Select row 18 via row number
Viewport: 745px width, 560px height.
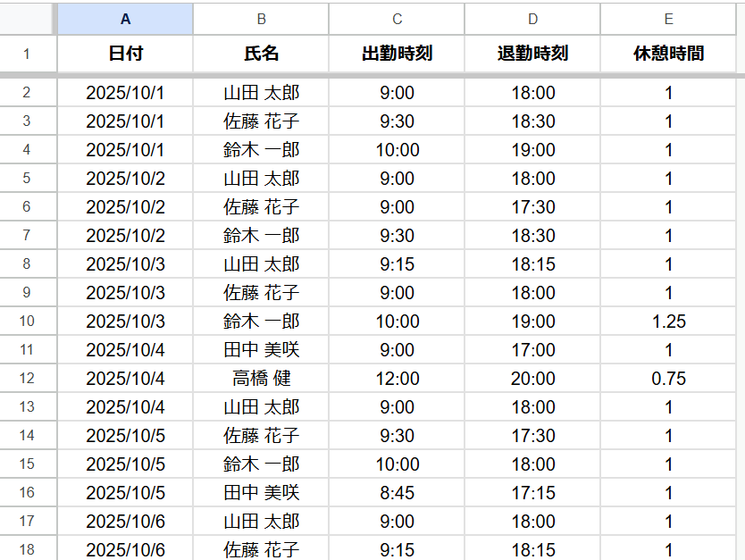[27, 549]
